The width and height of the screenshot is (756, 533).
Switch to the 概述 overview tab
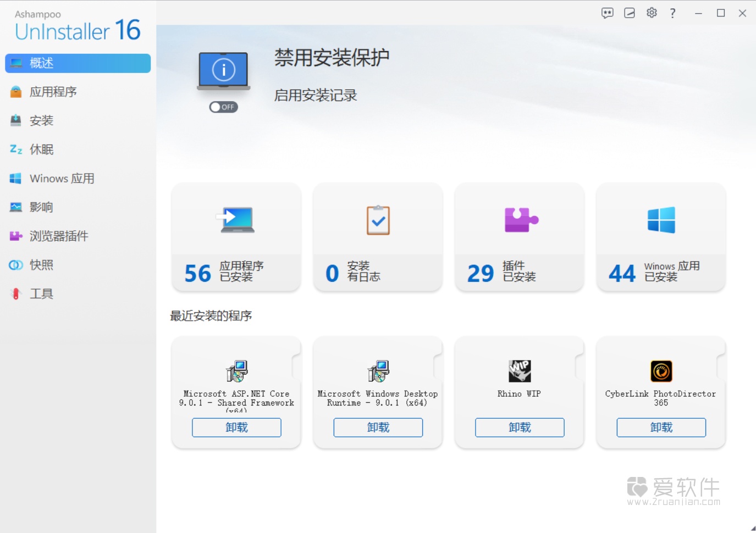click(x=41, y=63)
